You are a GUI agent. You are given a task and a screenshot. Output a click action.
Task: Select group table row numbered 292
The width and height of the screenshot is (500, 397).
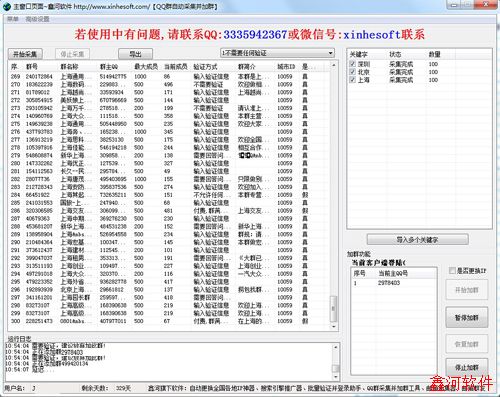(169, 258)
